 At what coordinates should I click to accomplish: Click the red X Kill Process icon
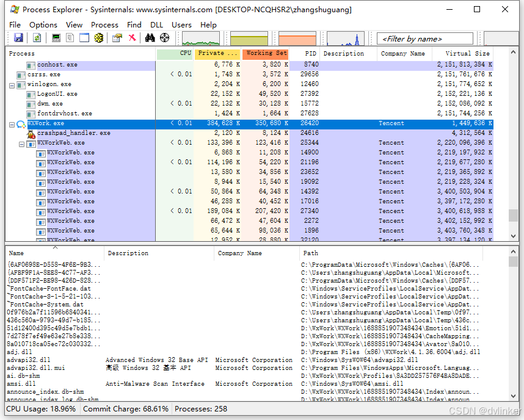(x=133, y=38)
